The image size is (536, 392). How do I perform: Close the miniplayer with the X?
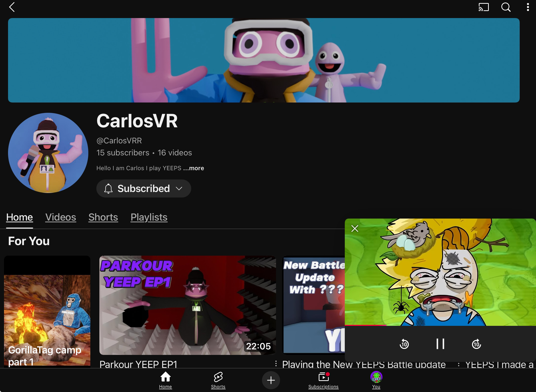coord(355,228)
